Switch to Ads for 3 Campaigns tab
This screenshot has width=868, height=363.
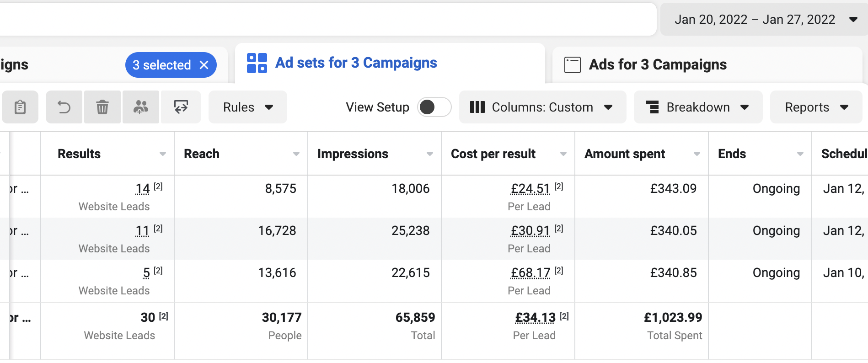tap(657, 64)
